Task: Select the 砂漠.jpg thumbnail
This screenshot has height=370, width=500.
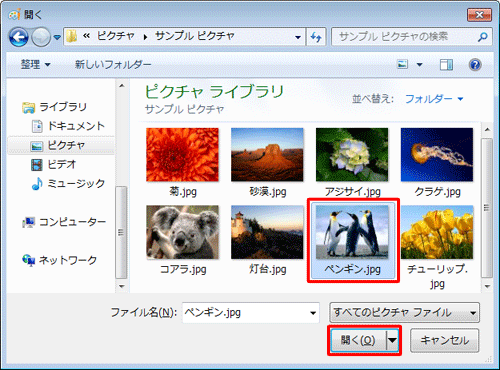Action: [x=267, y=155]
